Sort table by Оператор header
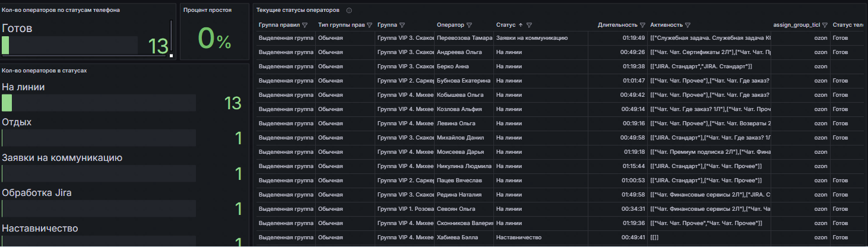Viewport: 868px width, 247px height. [450, 25]
